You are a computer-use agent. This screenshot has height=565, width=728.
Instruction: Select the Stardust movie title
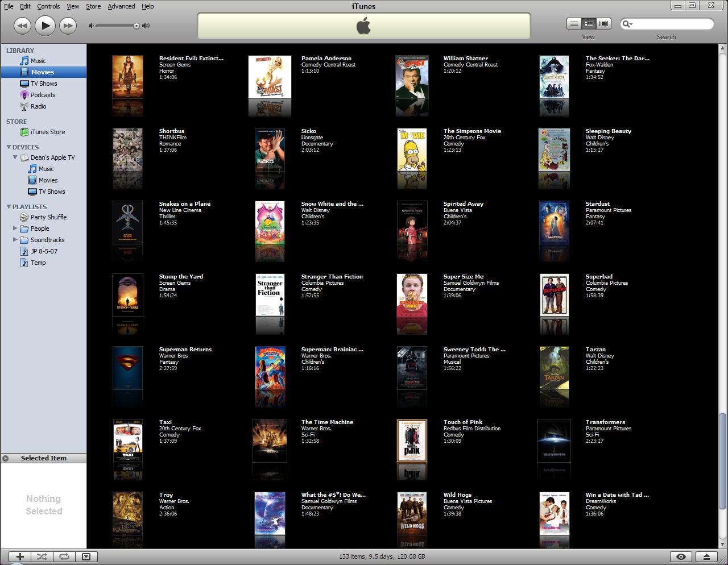pos(598,204)
